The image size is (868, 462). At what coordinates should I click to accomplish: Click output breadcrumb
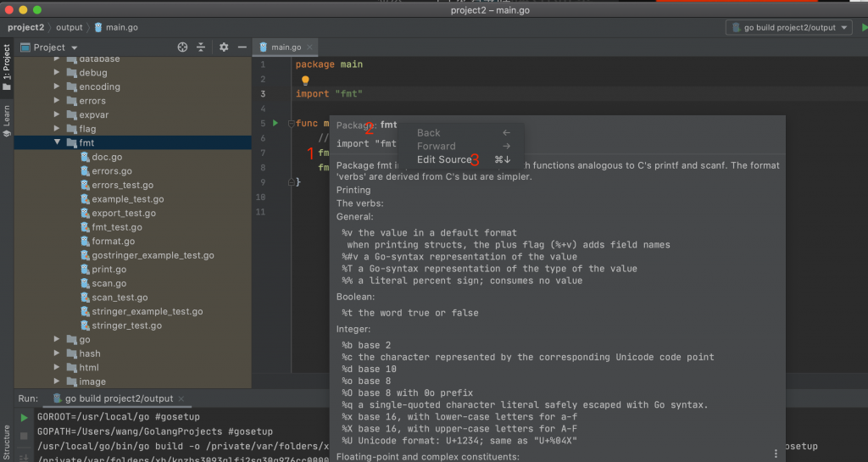[x=70, y=27]
